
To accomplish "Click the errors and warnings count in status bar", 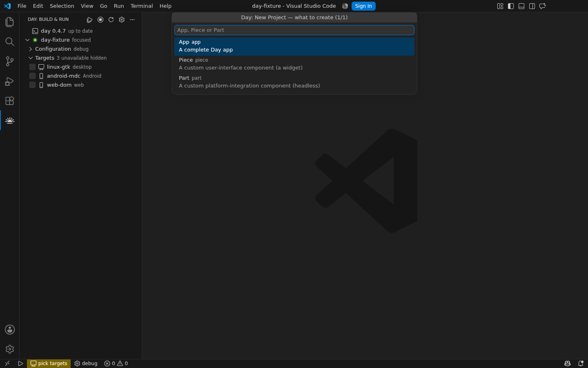I will click(x=116, y=364).
